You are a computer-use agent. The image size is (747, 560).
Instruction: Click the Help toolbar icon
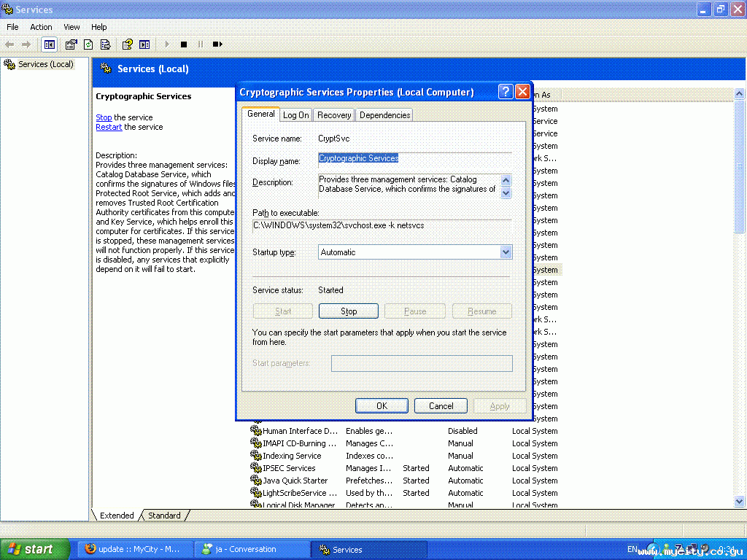(x=127, y=44)
